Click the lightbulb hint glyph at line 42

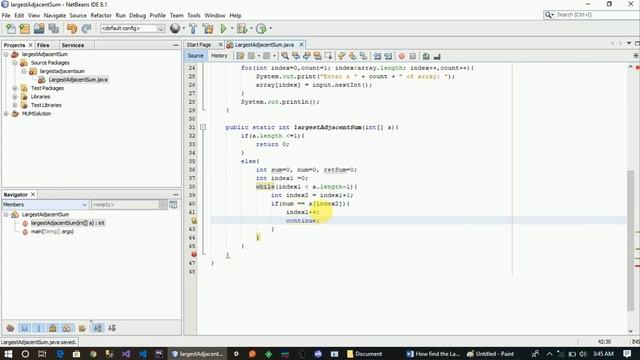(194, 220)
